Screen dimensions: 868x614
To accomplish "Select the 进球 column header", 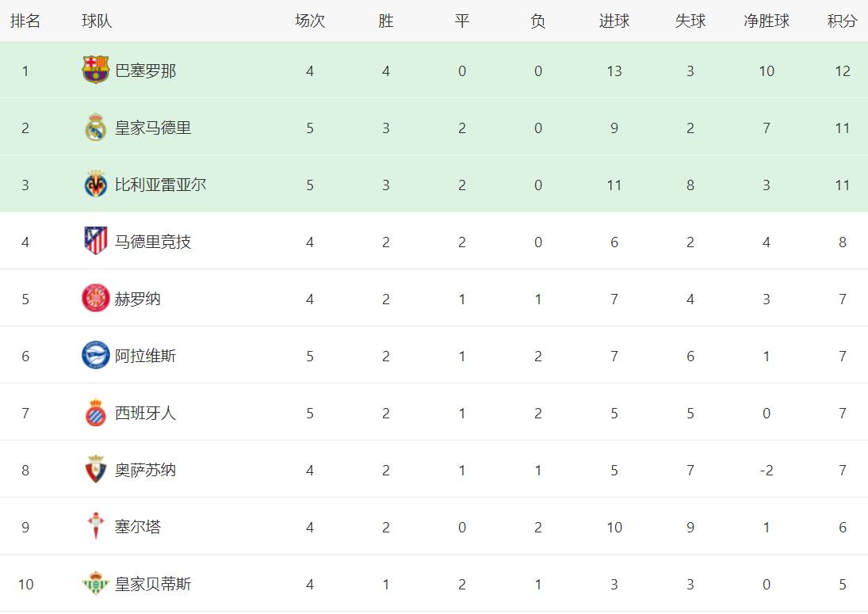I will tap(614, 21).
